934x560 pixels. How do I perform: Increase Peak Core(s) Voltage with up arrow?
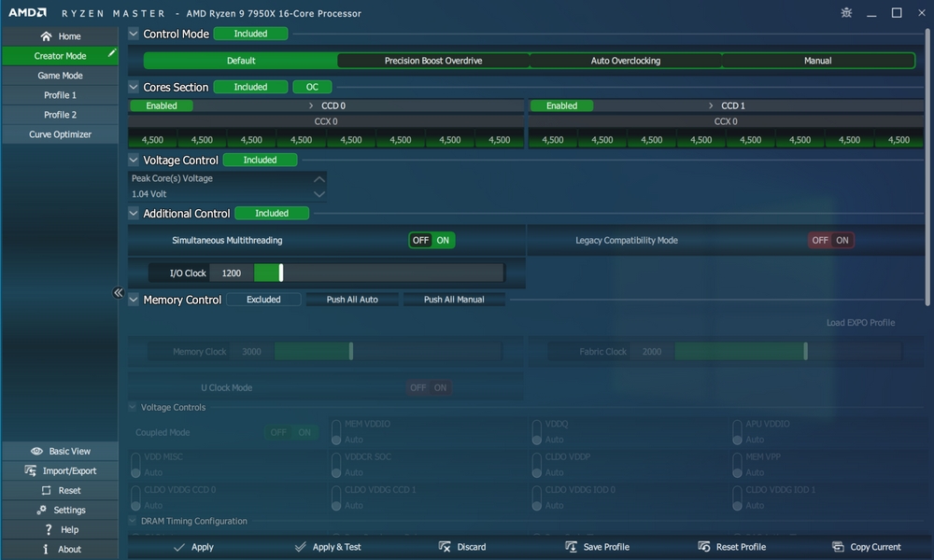click(x=319, y=178)
